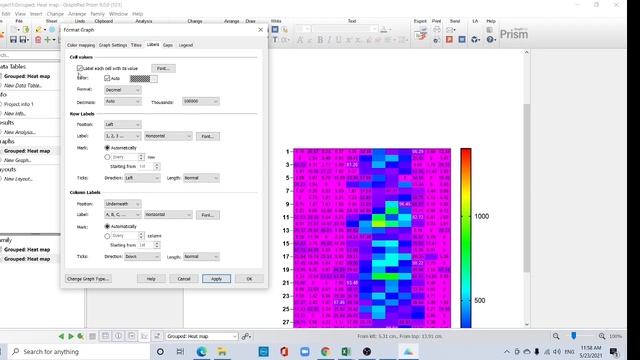640x360 pixels.
Task: Select 'Every' column mark radio button
Action: point(107,236)
